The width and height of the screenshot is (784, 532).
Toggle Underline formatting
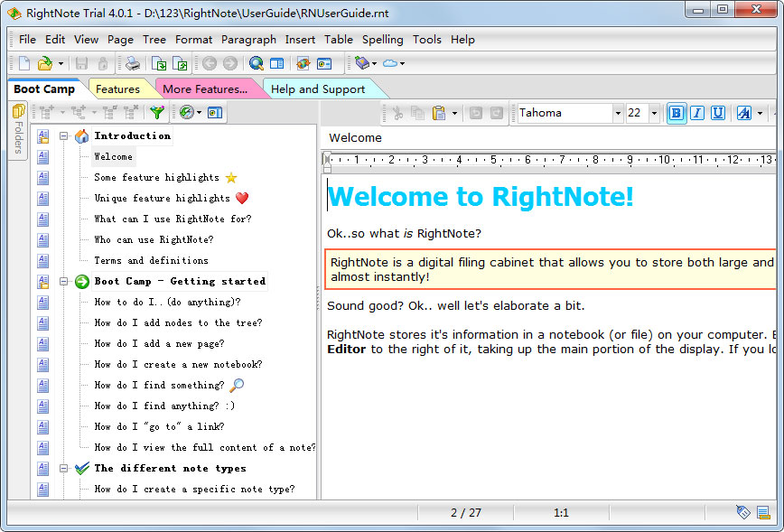pos(718,113)
